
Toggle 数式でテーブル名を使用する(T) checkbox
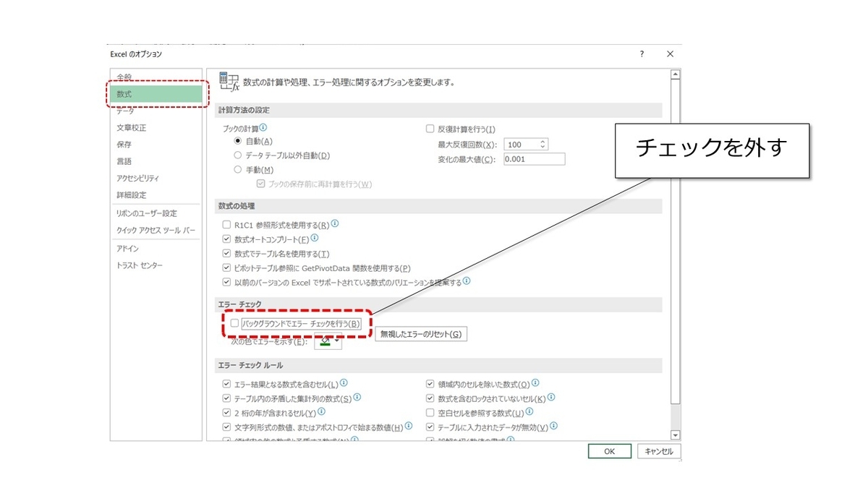(x=227, y=253)
